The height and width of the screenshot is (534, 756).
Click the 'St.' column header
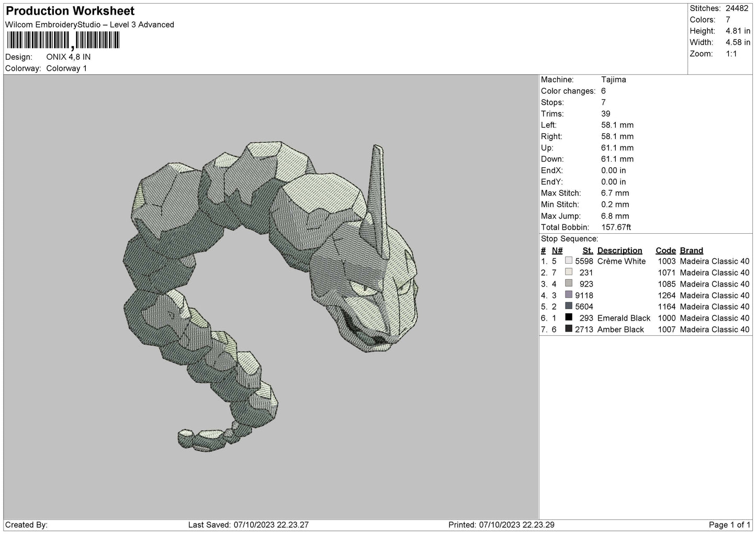(588, 251)
